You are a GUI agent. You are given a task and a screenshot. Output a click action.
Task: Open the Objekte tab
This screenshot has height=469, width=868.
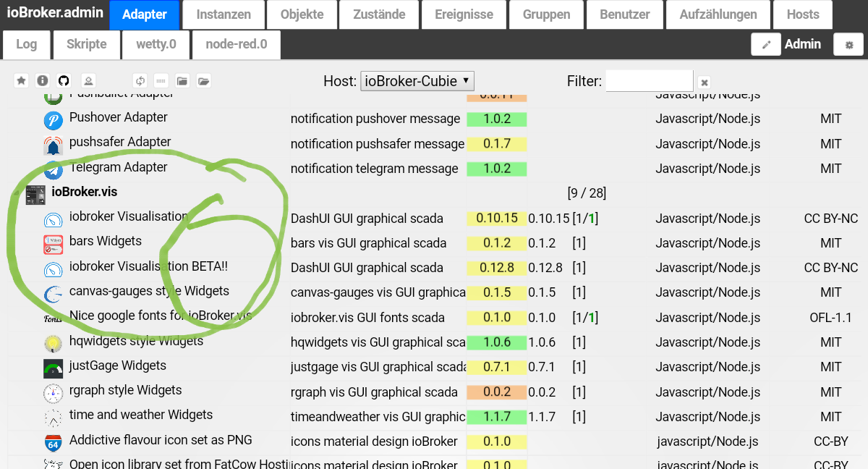(x=302, y=14)
